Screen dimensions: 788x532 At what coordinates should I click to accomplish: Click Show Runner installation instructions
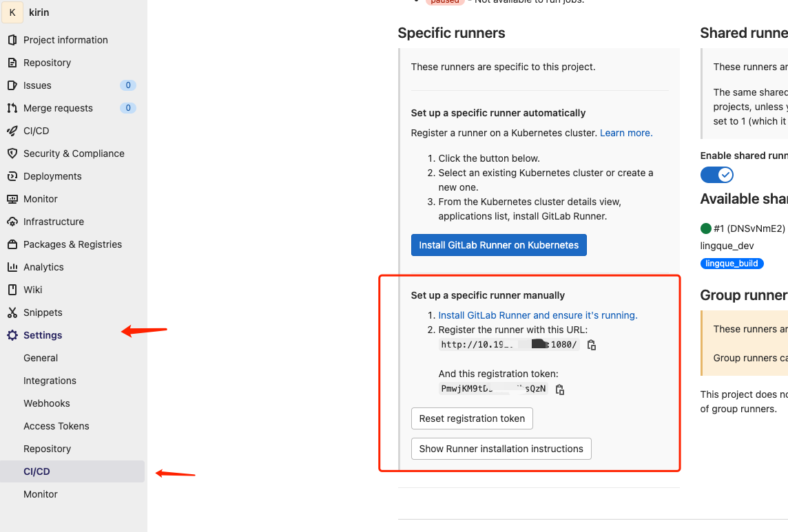click(x=501, y=449)
